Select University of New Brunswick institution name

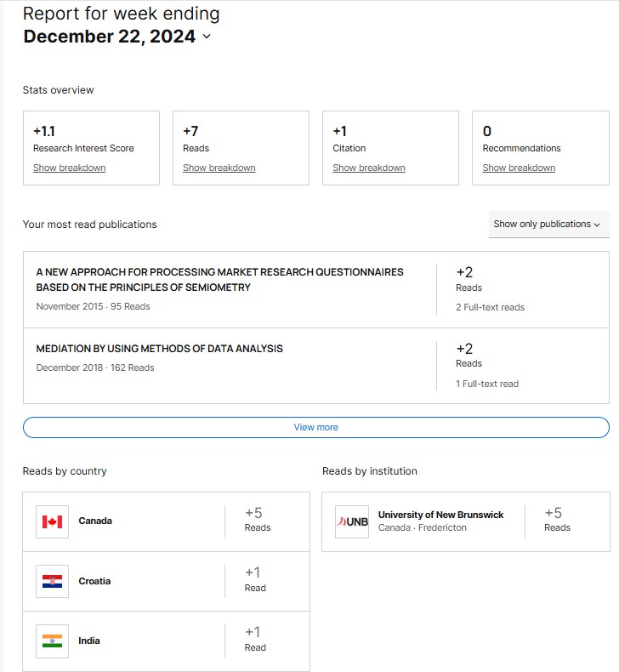pyautogui.click(x=440, y=515)
